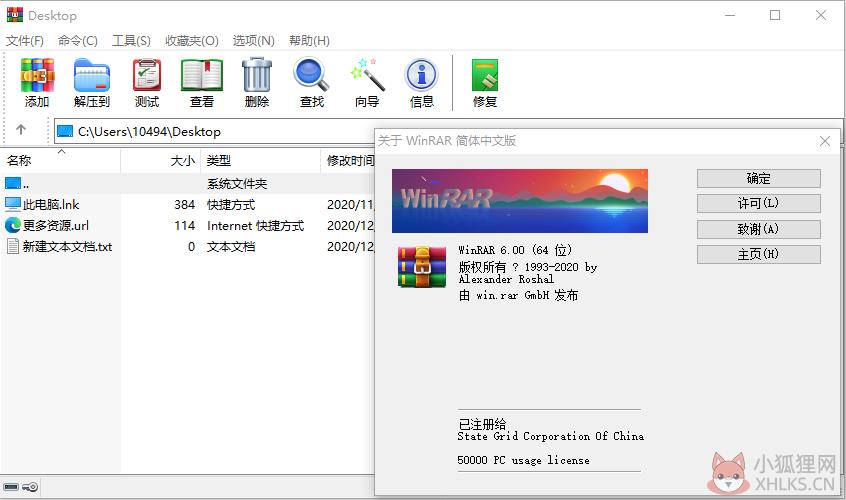This screenshot has height=500, width=846.
Task: Click the 'WinRAR 6.00 (64 位)' version text
Action: 515,250
